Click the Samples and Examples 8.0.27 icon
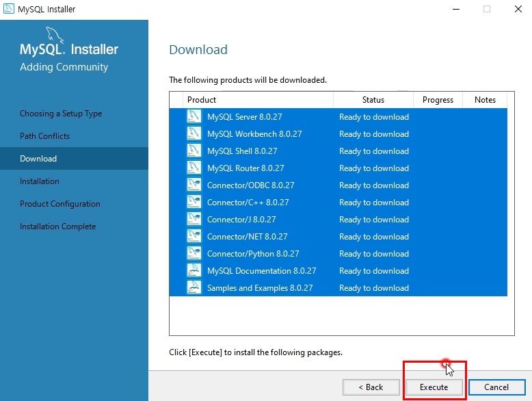 tap(194, 287)
